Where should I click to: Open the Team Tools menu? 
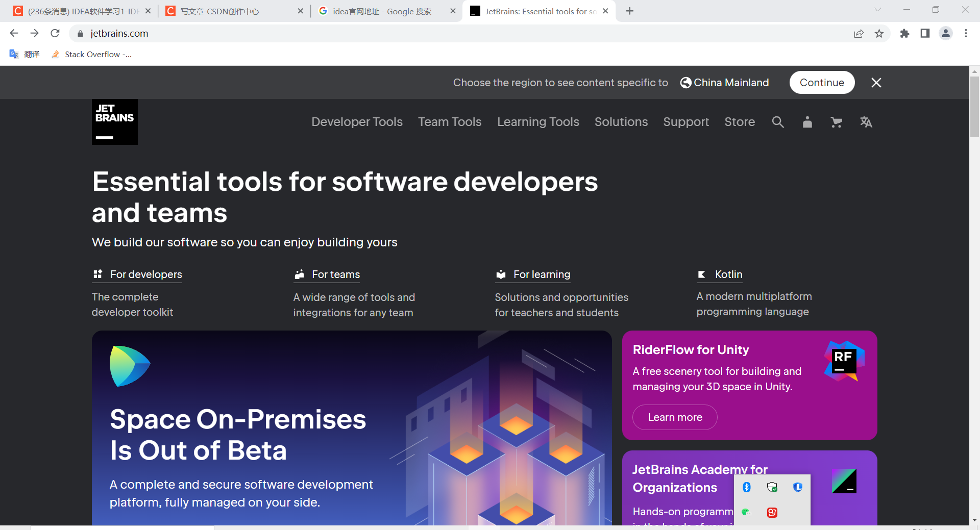pos(450,122)
